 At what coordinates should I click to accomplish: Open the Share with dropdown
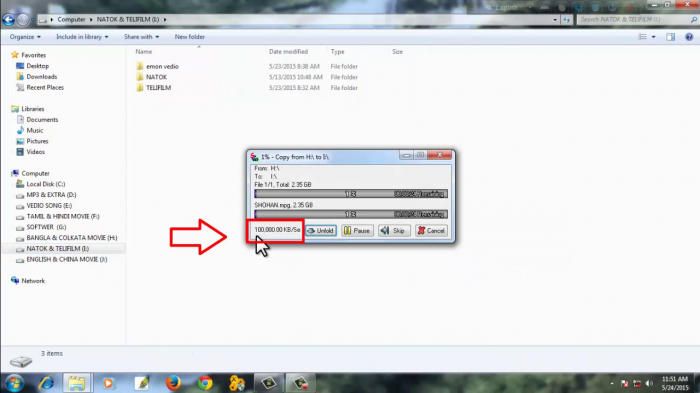[141, 37]
